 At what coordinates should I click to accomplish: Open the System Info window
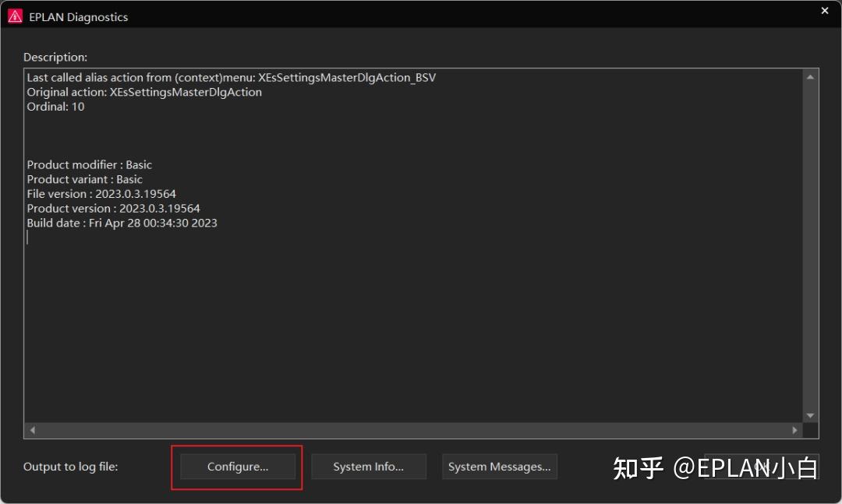(x=368, y=467)
